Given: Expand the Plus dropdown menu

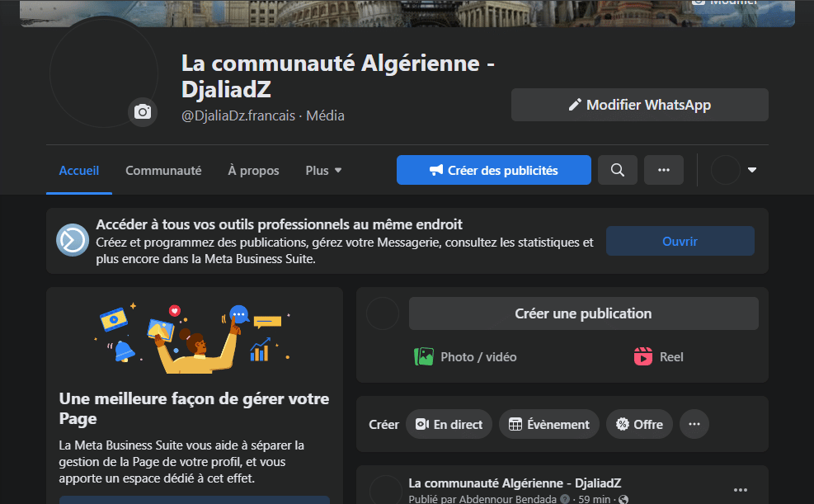Looking at the screenshot, I should point(323,170).
